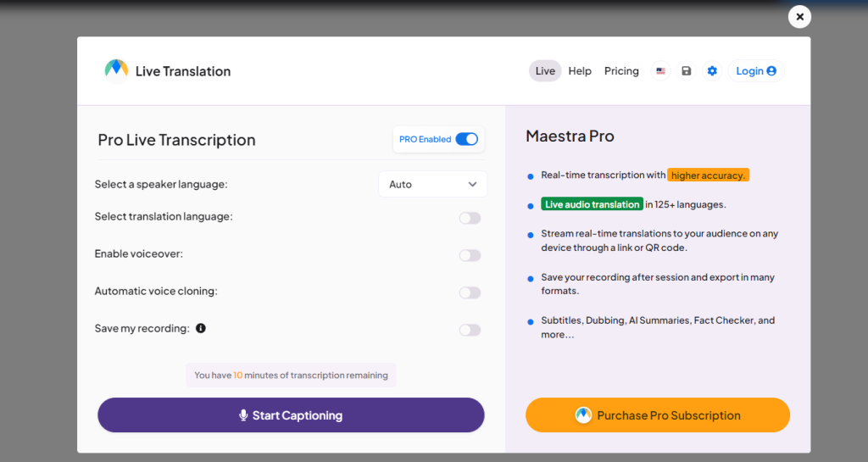Toggle automatic voice cloning on

click(470, 292)
